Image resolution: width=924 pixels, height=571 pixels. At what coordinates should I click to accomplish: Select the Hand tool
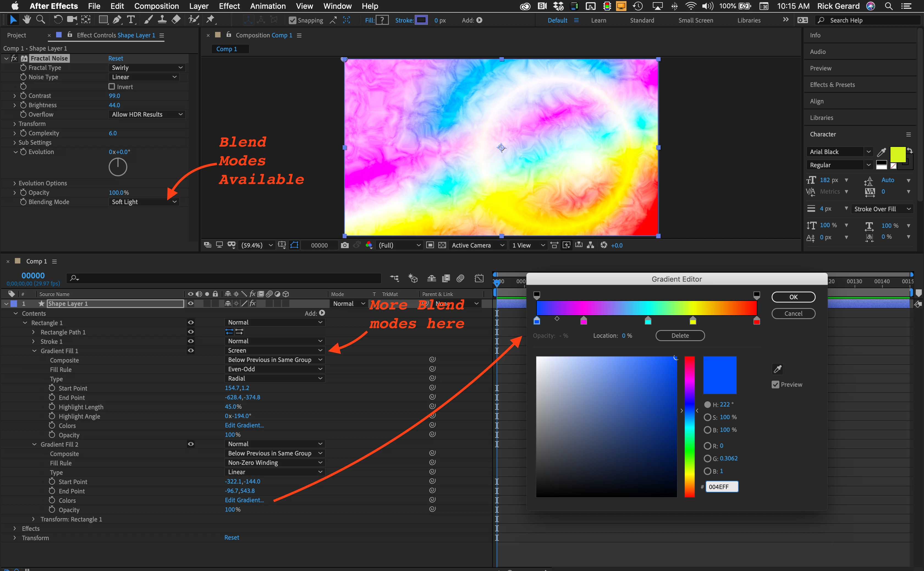coord(26,20)
